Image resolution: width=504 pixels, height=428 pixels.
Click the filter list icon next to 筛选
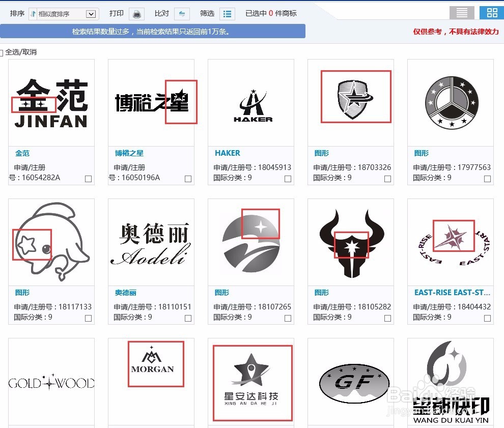point(227,14)
